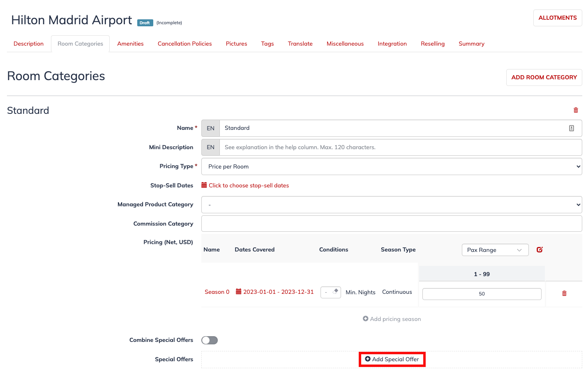Click the ALLOTMENTS button
This screenshot has width=588, height=390.
coord(558,18)
